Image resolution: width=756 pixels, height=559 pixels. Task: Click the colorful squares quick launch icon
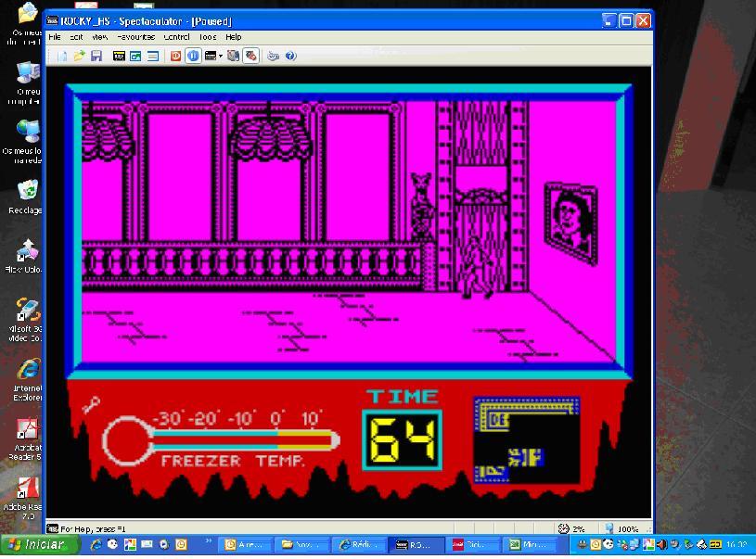[130, 544]
